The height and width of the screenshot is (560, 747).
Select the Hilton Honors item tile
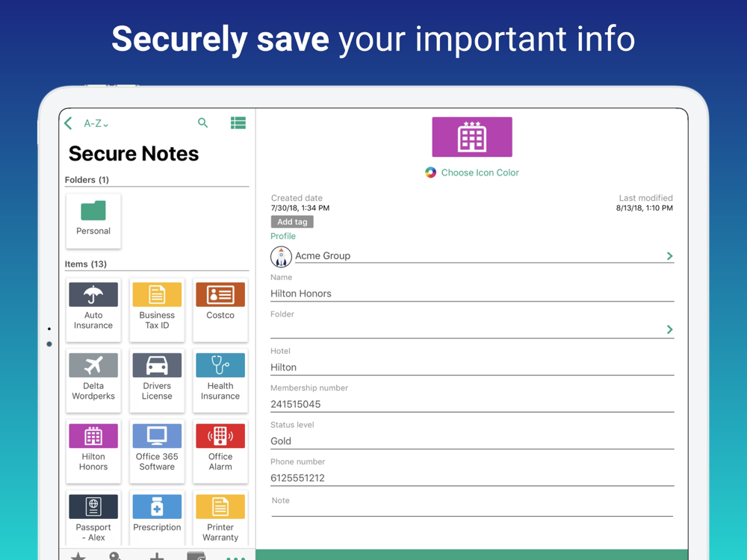pyautogui.click(x=93, y=452)
